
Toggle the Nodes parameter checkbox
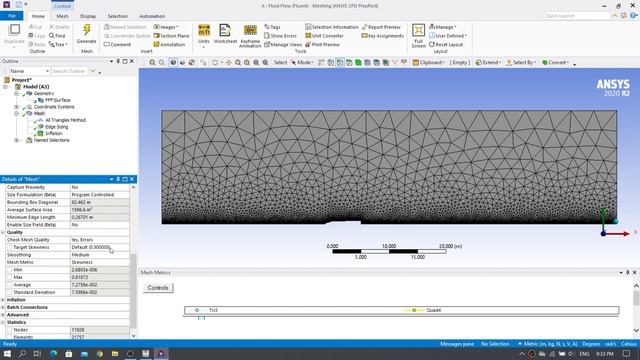coord(10,330)
